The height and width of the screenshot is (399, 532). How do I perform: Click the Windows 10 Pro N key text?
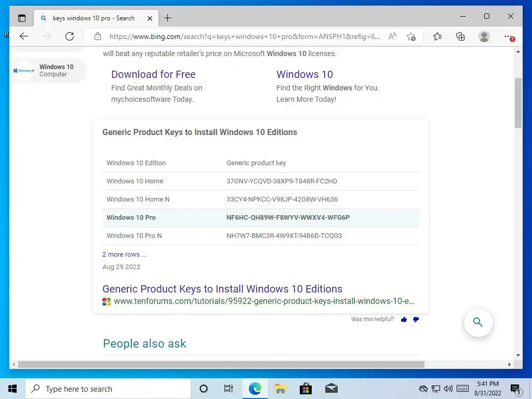284,236
